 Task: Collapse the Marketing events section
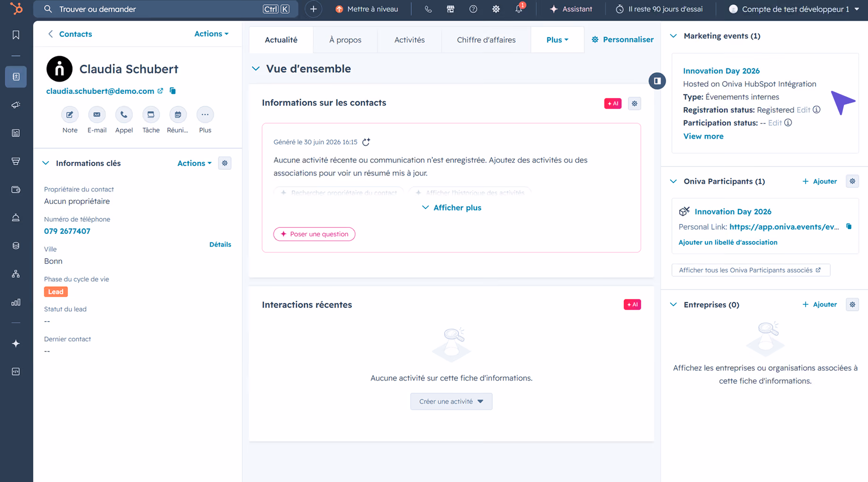[673, 36]
